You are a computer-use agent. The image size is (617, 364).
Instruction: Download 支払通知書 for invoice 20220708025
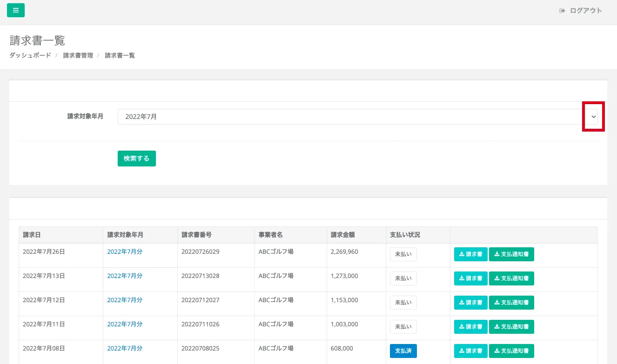pyautogui.click(x=511, y=351)
